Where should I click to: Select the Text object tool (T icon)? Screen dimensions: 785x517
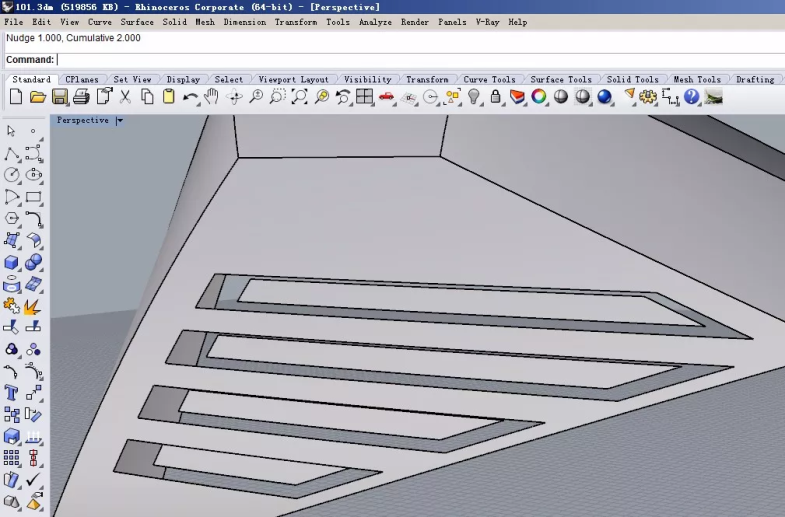click(12, 393)
